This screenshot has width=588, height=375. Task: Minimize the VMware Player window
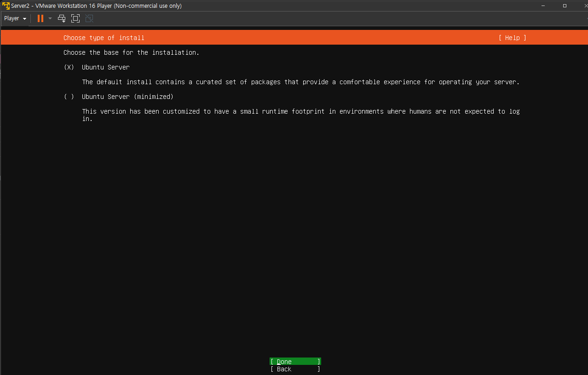coord(543,6)
